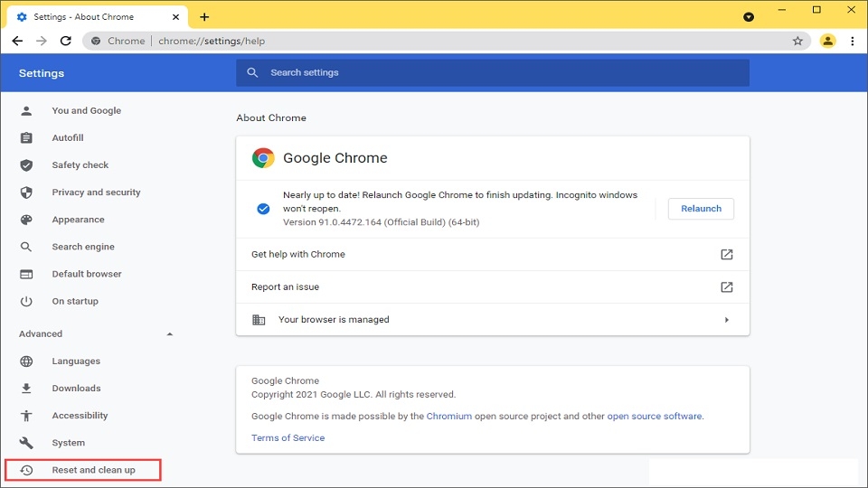Click the Settings heading
This screenshot has width=868, height=488.
point(42,73)
